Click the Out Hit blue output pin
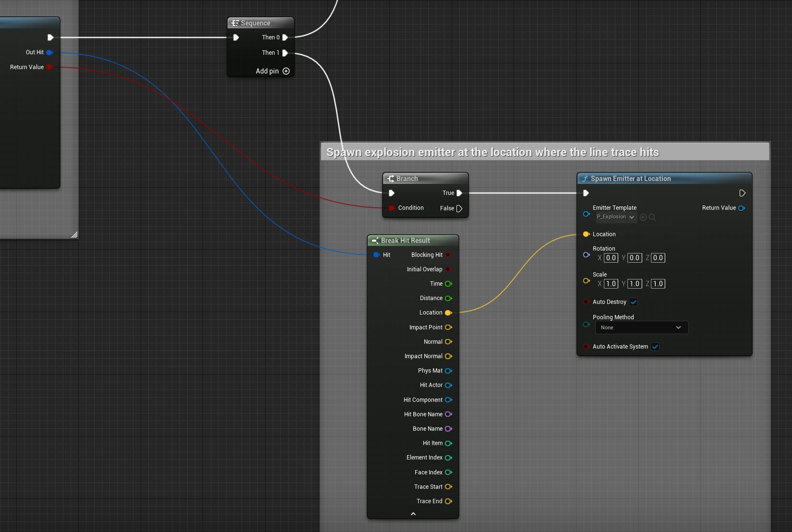Screen dimensions: 792x532 [x=49, y=52]
